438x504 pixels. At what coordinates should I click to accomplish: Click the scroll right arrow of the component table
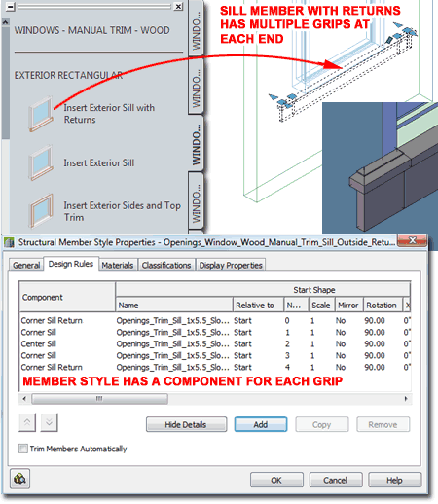(x=406, y=398)
